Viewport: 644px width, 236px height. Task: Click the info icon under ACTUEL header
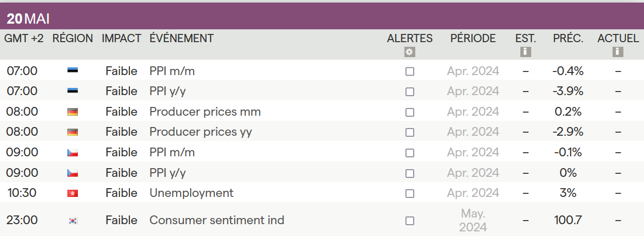pyautogui.click(x=618, y=52)
